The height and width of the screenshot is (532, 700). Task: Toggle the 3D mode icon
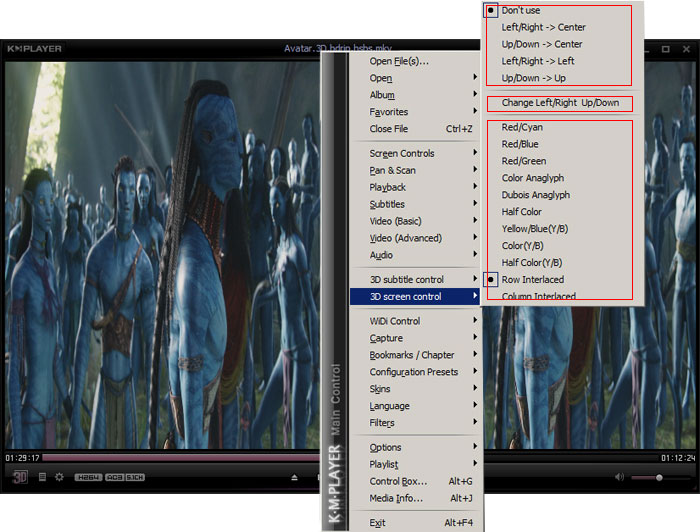pyautogui.click(x=20, y=477)
